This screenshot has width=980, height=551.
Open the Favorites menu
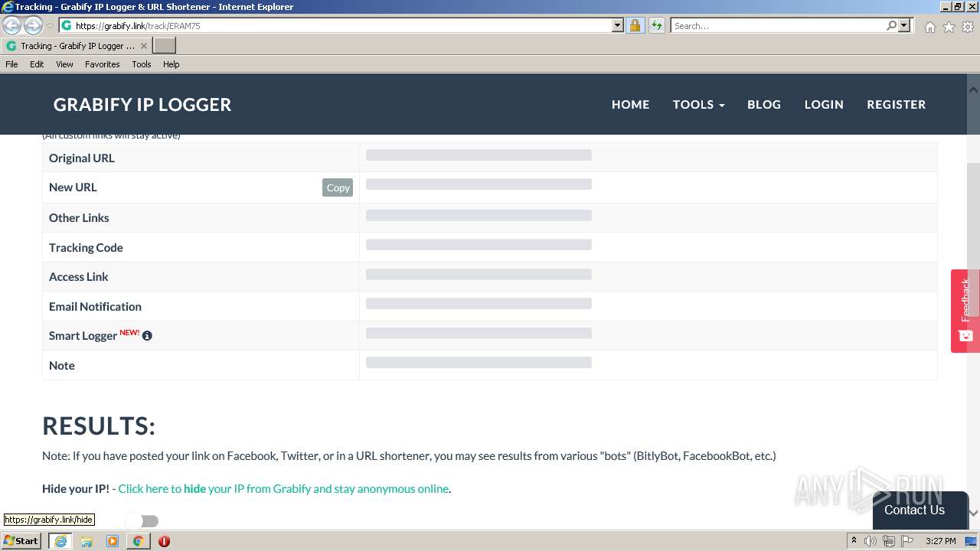point(102,64)
